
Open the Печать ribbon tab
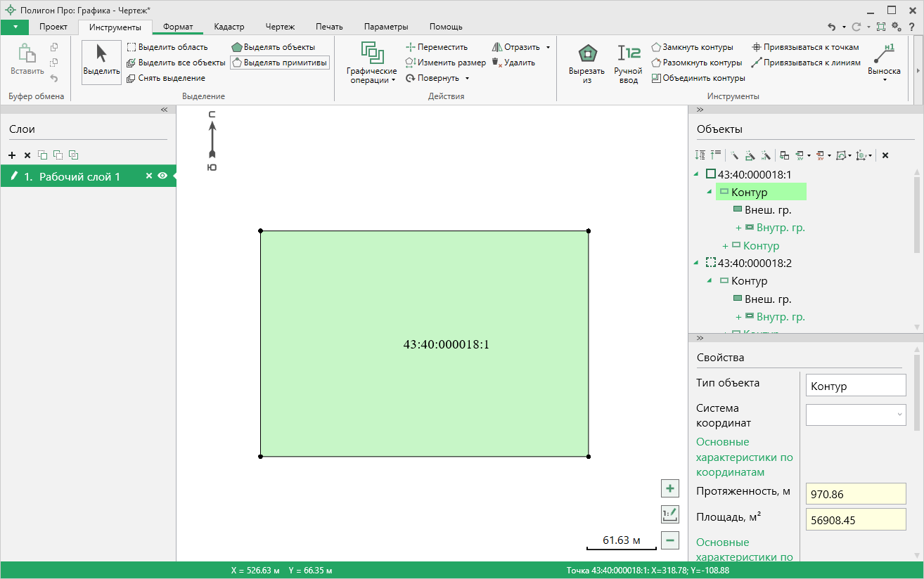pyautogui.click(x=329, y=27)
